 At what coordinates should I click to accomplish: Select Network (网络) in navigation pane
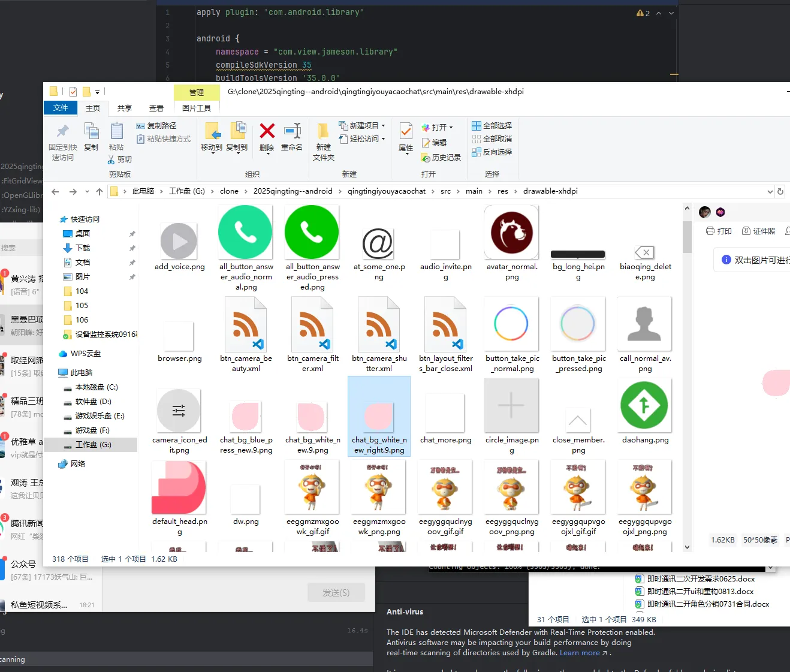pyautogui.click(x=78, y=464)
